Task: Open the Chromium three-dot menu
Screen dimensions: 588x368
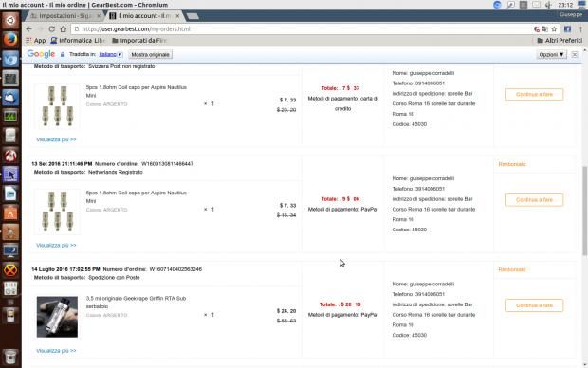Action: click(x=580, y=28)
